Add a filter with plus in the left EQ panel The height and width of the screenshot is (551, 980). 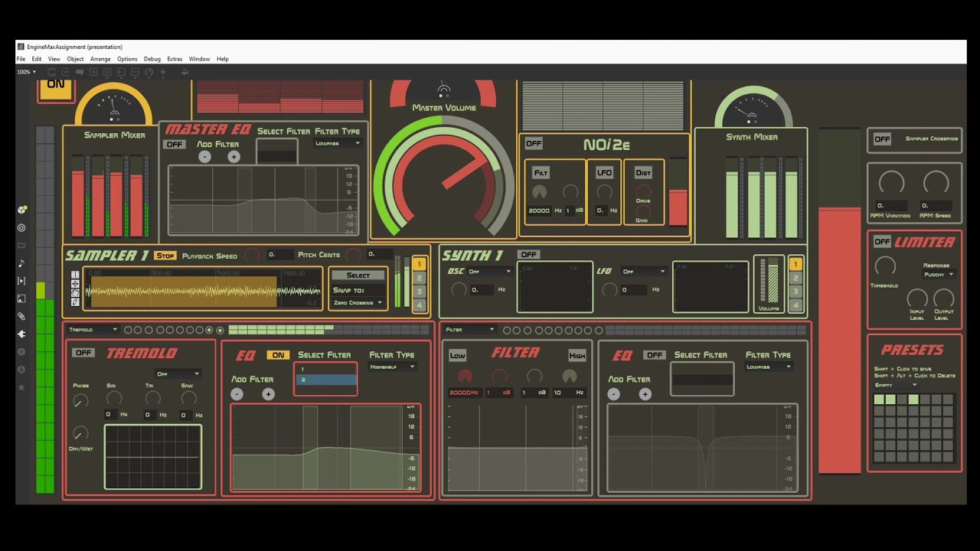tap(268, 393)
